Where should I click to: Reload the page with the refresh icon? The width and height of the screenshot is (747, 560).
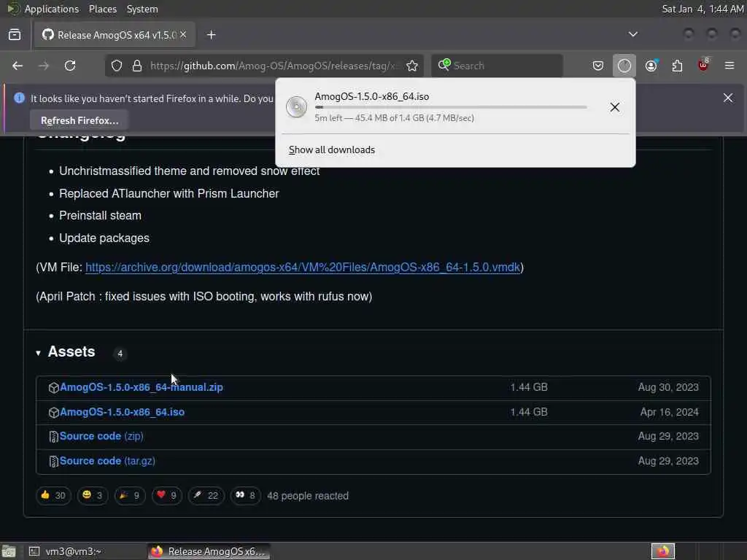70,66
